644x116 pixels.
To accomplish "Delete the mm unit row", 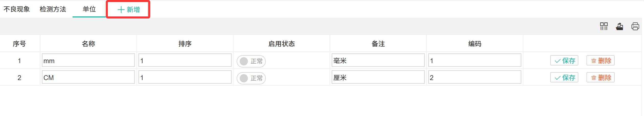I will click(x=601, y=61).
